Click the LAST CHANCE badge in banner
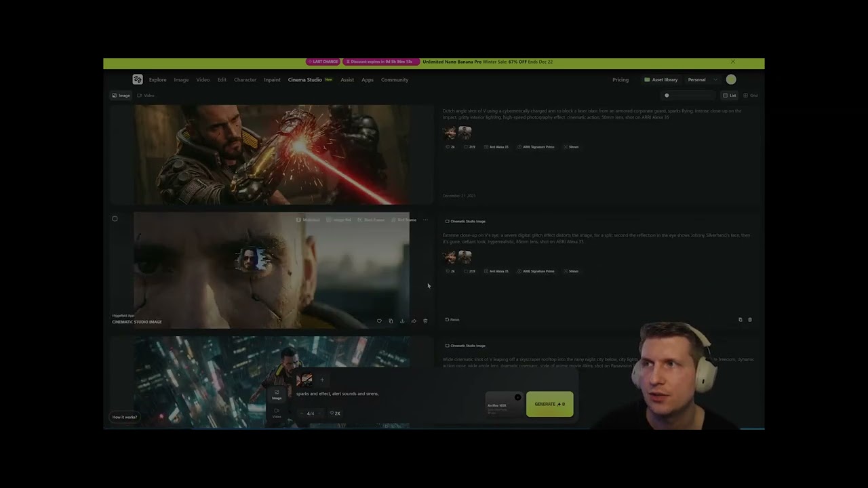Viewport: 868px width, 488px height. tap(323, 62)
